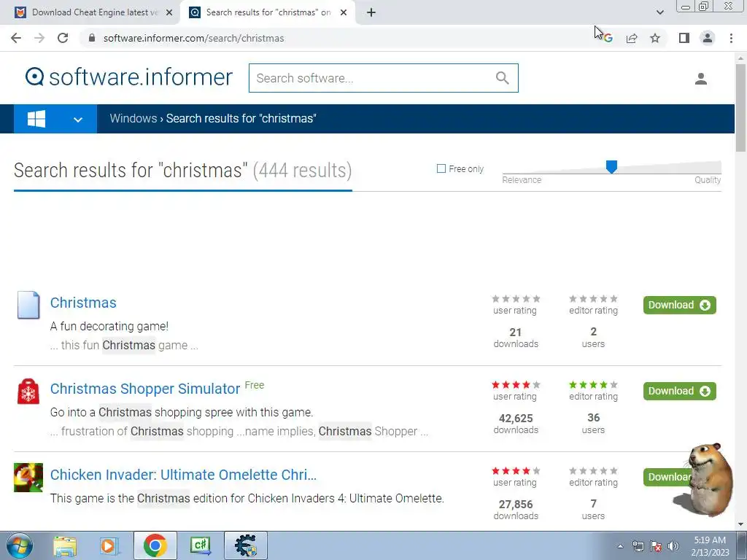Screen dimensions: 747x560
Task: Download Chicken Invader Ultimate Omelette
Action: point(667,477)
